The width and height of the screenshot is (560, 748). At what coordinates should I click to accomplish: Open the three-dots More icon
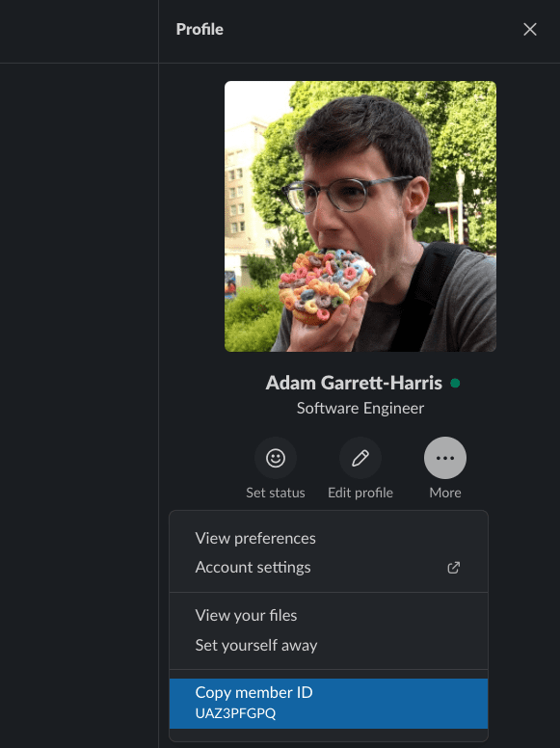pyautogui.click(x=445, y=458)
